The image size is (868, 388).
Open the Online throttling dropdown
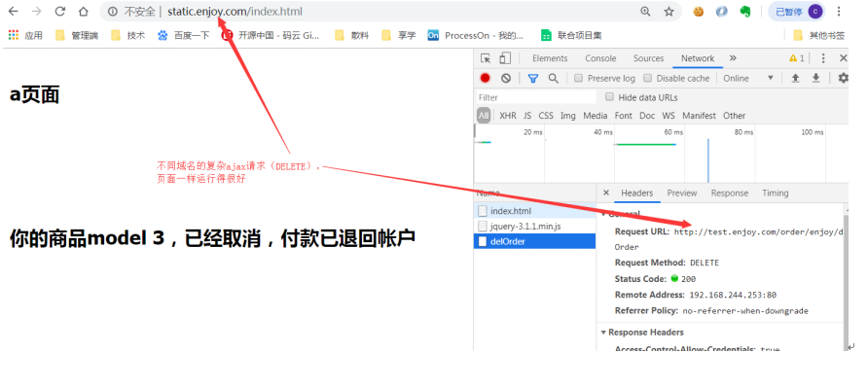[x=748, y=78]
